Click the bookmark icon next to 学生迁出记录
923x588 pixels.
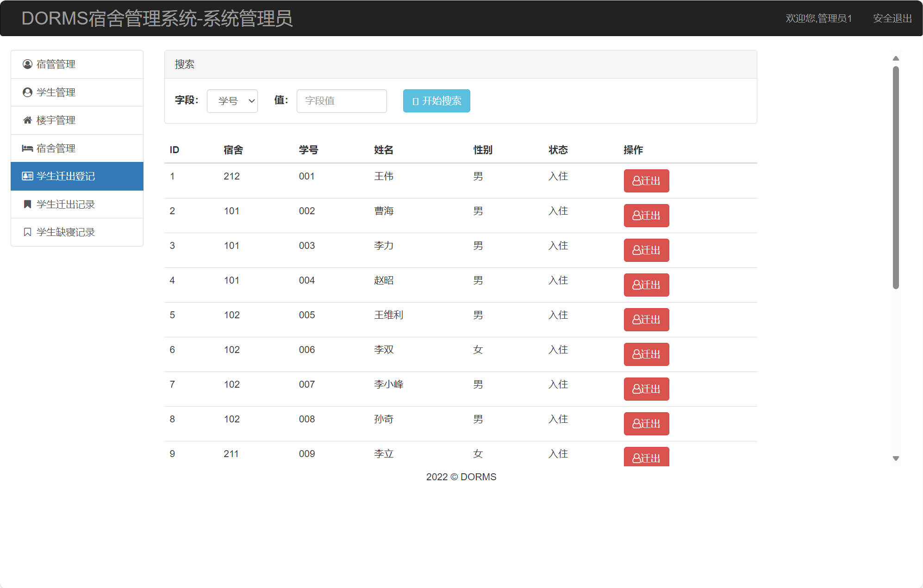(x=26, y=204)
